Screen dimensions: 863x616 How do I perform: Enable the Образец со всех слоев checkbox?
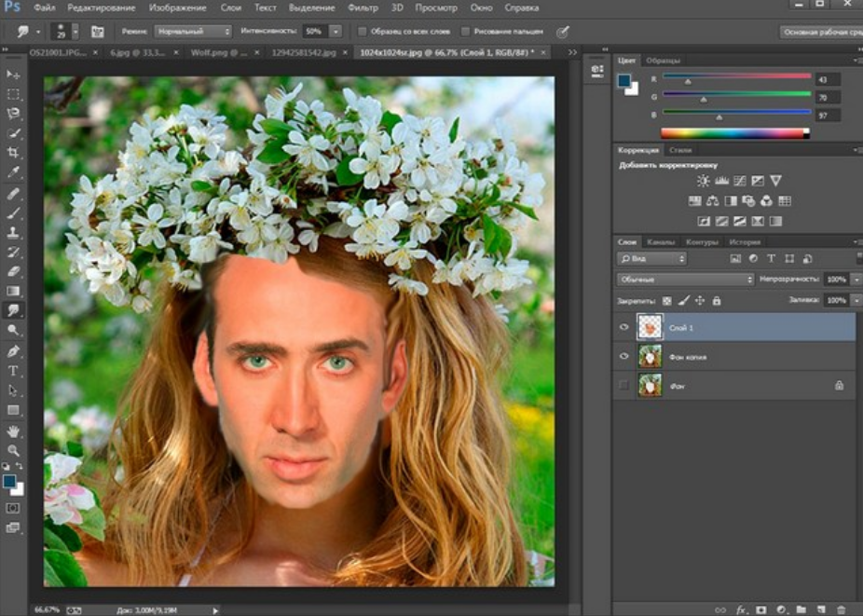coord(363,32)
